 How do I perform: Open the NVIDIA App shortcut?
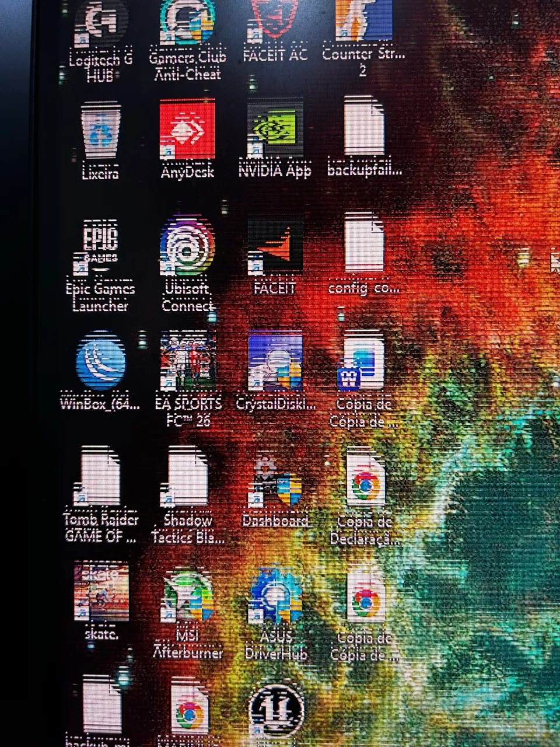coord(275,128)
